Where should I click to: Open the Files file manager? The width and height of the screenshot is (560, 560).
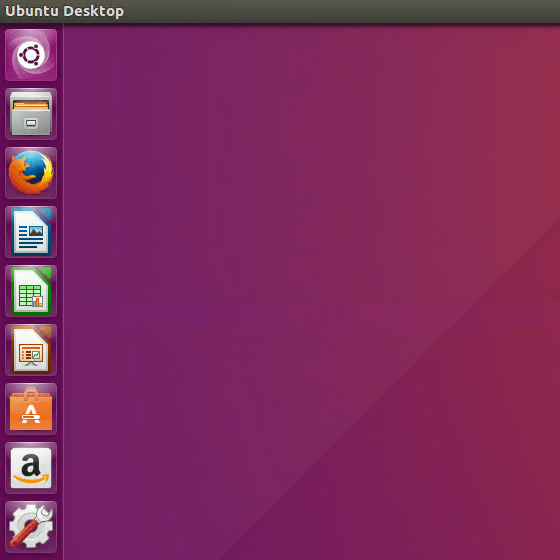31,114
